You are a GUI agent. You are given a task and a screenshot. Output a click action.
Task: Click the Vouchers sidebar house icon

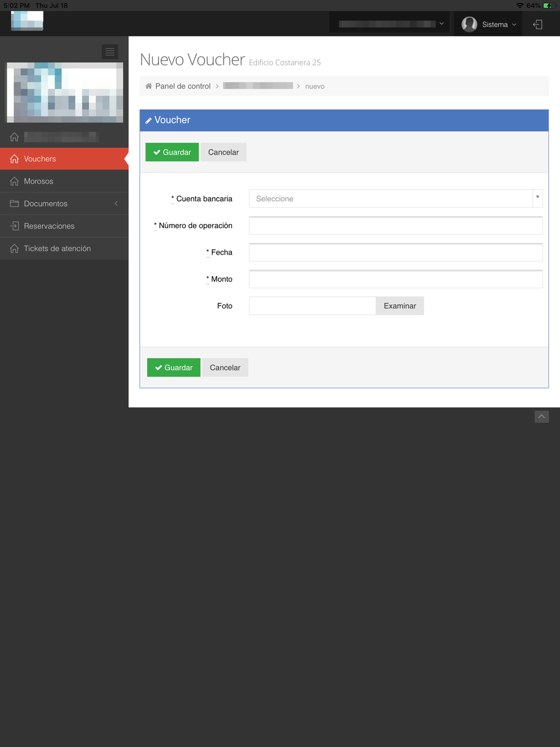coord(15,159)
